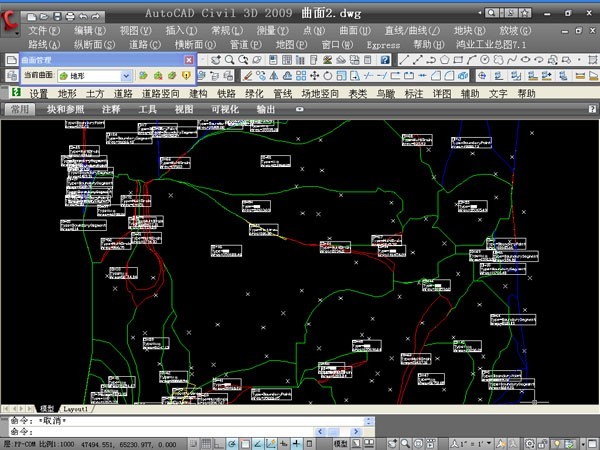Screen dimensions: 600x450
Task: Click the magnifier zoom icon in toolbar
Action: pos(230,60)
